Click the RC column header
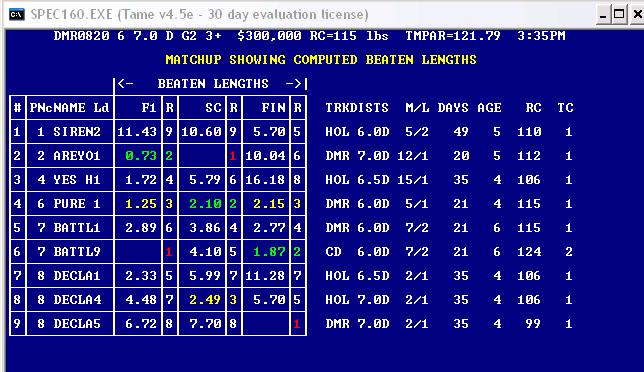644x372 pixels. (533, 108)
